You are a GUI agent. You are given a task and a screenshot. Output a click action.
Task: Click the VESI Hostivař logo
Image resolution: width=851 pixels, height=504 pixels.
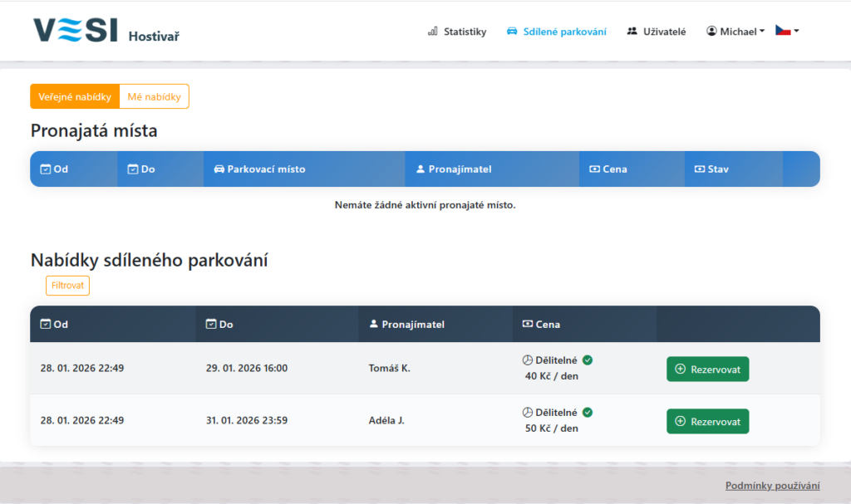[x=106, y=31]
